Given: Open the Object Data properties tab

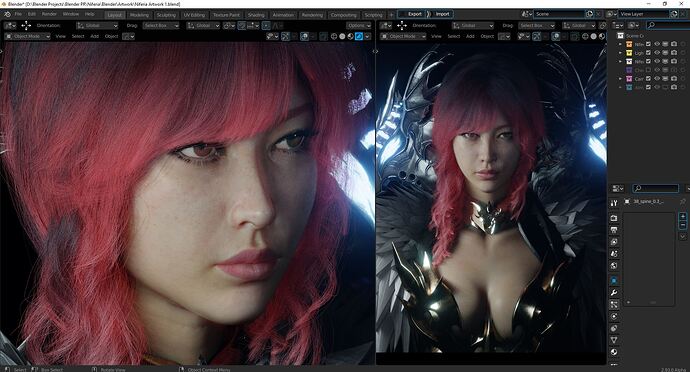Looking at the screenshot, I should point(614,340).
